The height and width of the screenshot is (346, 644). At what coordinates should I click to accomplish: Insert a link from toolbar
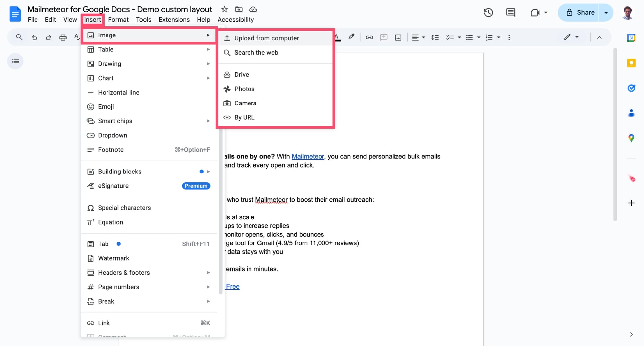369,37
